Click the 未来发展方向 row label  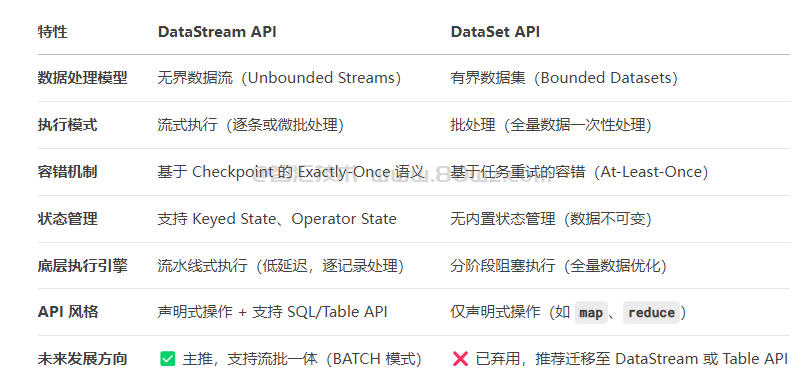(x=82, y=359)
